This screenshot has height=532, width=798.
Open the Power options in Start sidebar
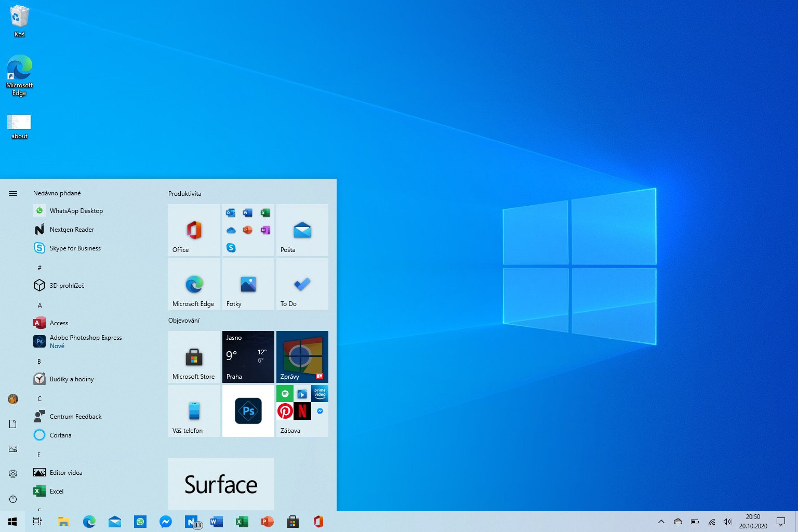pyautogui.click(x=13, y=499)
